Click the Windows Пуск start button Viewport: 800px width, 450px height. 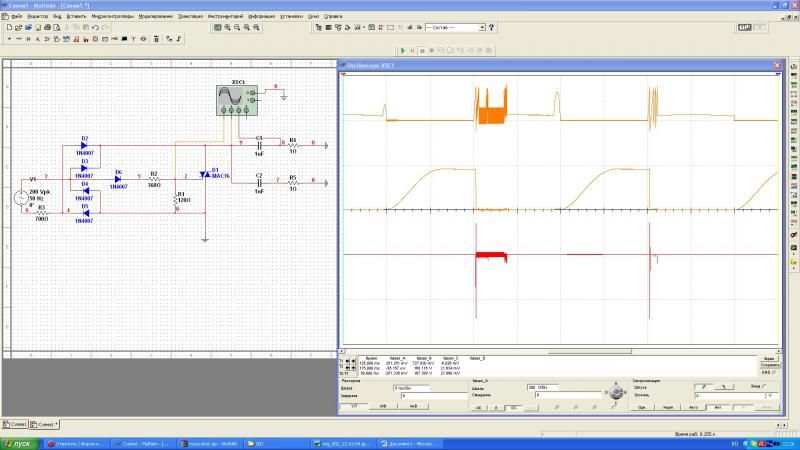18,443
